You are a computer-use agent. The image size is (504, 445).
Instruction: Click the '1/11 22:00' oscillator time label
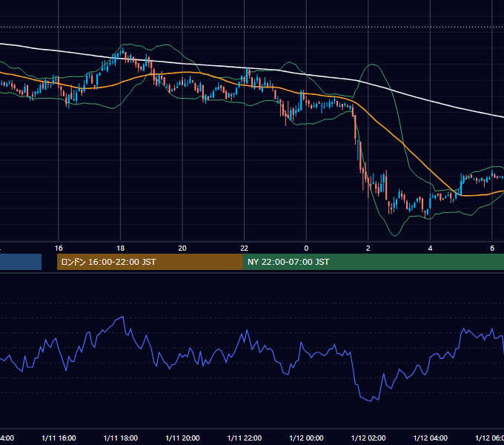coord(245,438)
